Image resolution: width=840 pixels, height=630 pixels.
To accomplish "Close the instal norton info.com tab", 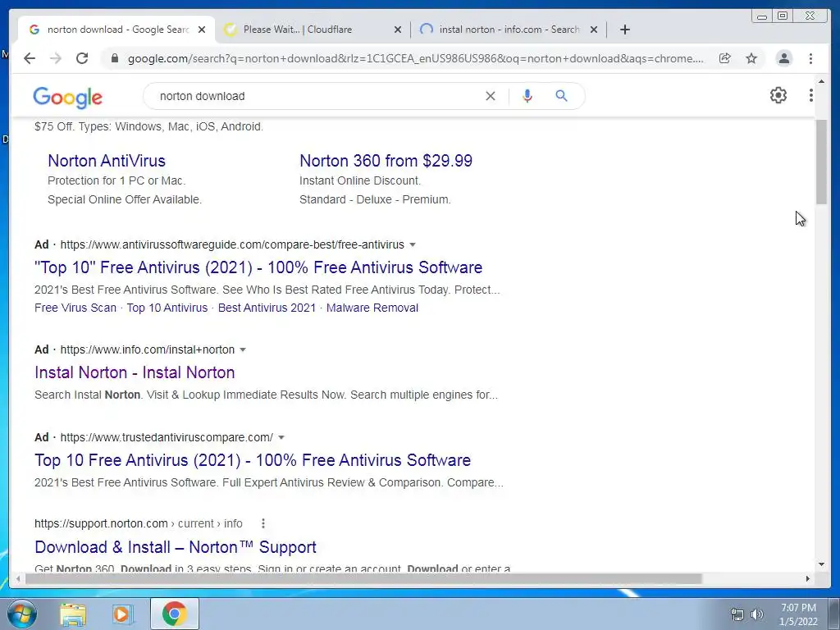I will (x=594, y=30).
